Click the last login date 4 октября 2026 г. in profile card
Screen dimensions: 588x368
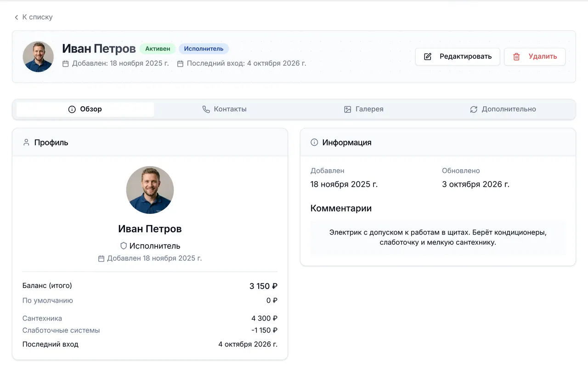point(248,344)
